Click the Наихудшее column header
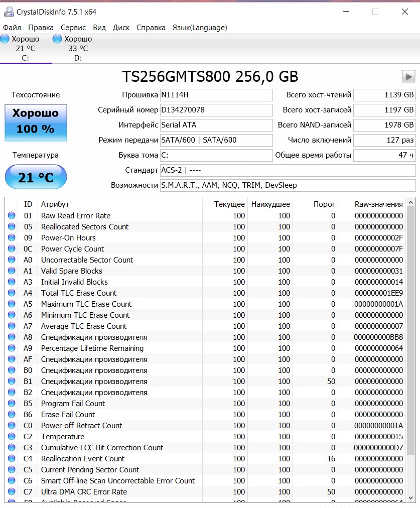Image resolution: width=420 pixels, height=508 pixels. tap(270, 204)
